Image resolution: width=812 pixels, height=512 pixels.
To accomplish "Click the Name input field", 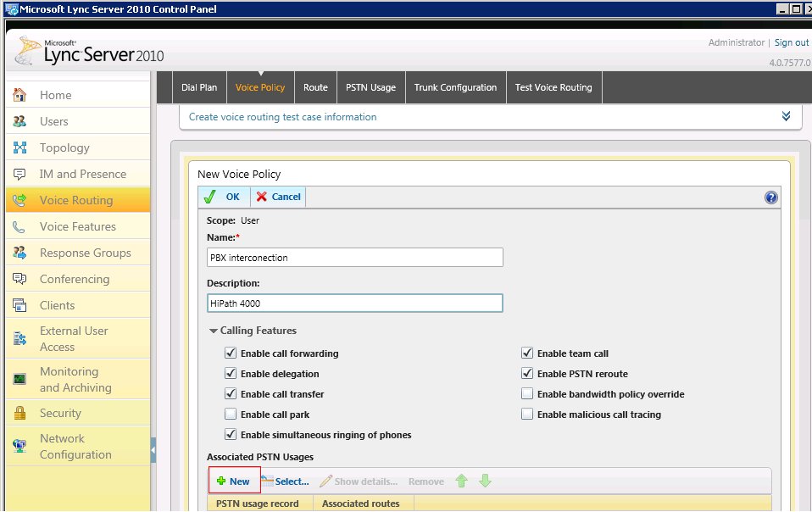I will tap(355, 258).
